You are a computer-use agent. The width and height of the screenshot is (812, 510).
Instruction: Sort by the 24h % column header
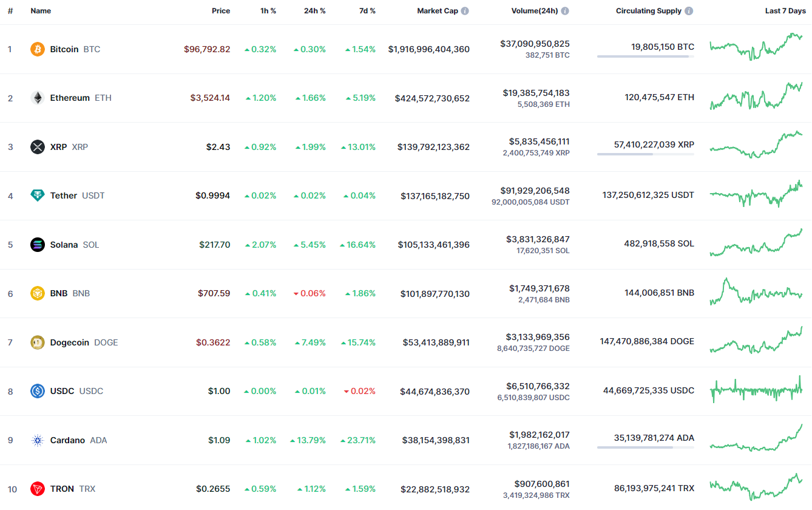314,11
